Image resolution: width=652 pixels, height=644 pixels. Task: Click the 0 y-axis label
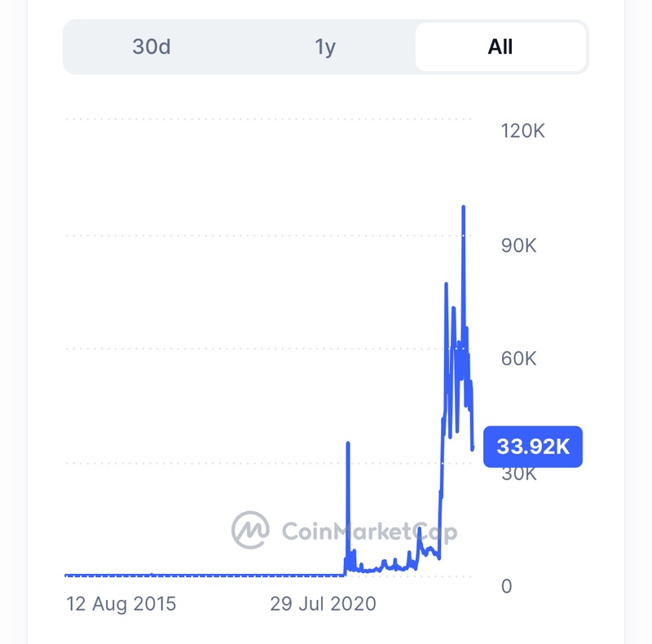click(x=507, y=586)
